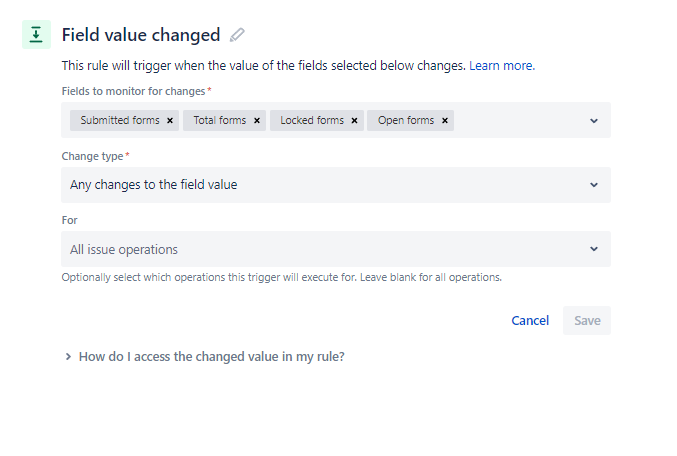Expand the Fields to monitor dropdown arrow
This screenshot has height=456, width=677.
tap(594, 121)
